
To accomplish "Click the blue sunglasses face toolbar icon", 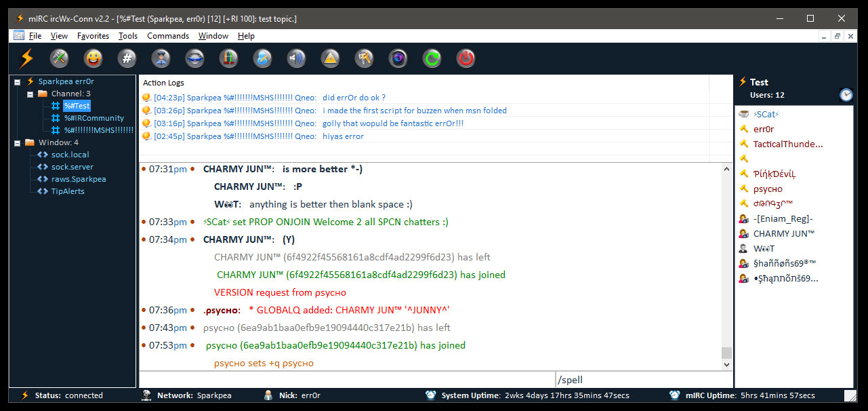I will [x=195, y=58].
